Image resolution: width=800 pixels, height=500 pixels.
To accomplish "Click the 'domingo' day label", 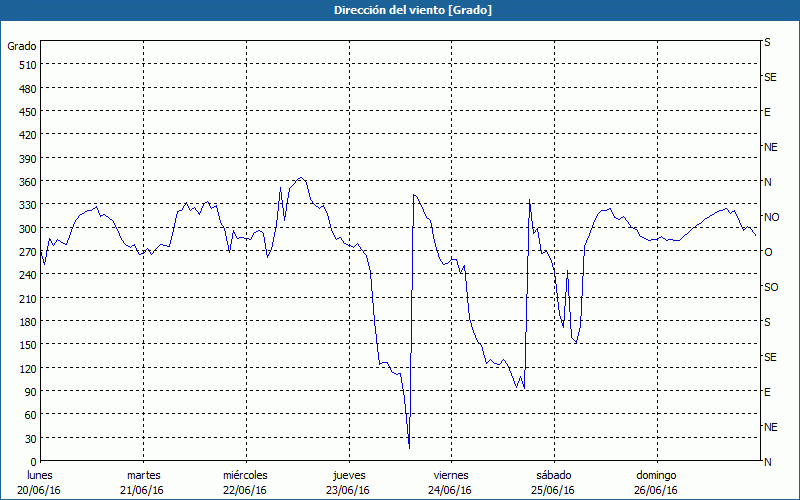I will [656, 475].
